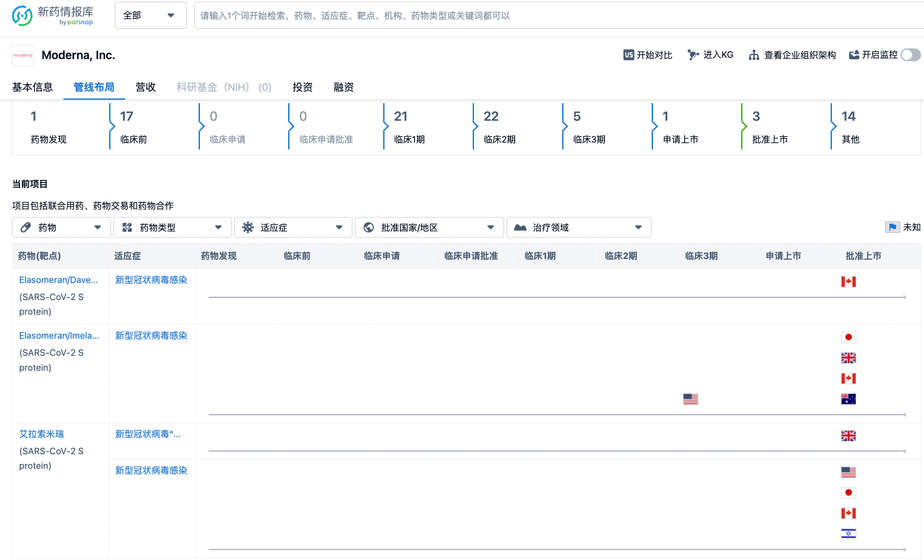Open the 融资 tab

click(x=344, y=87)
